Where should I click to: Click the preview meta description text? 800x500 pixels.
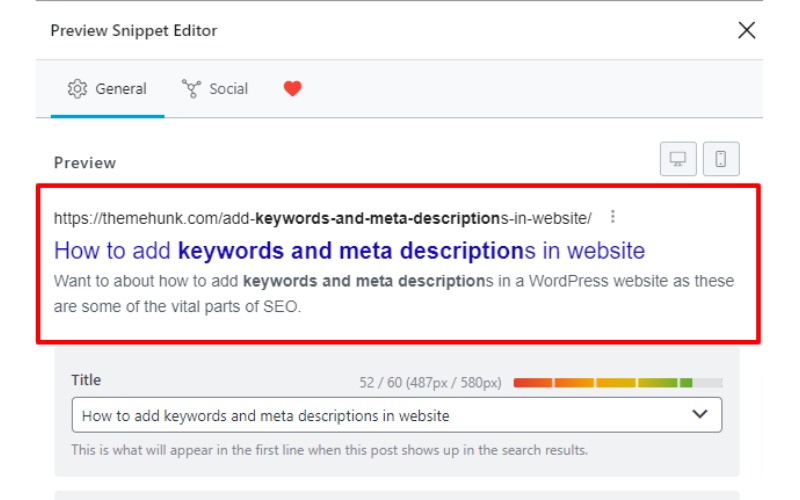coord(393,293)
